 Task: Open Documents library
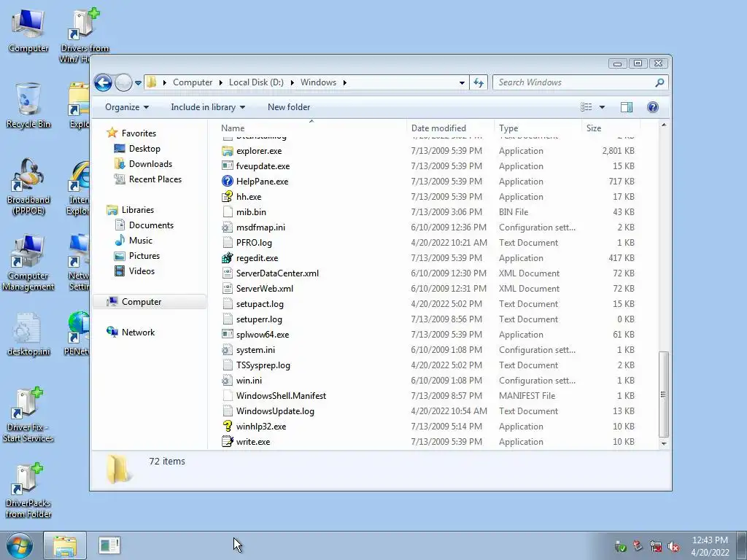(151, 225)
